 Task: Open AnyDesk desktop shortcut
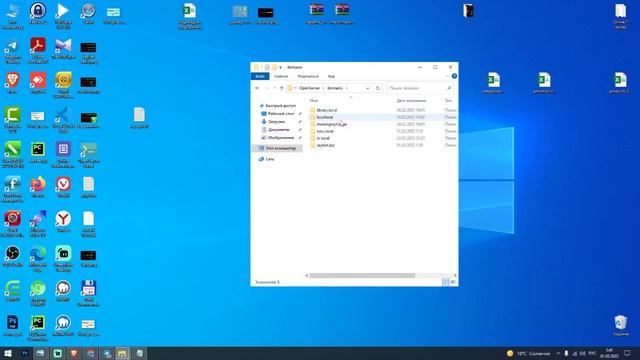pyautogui.click(x=38, y=83)
